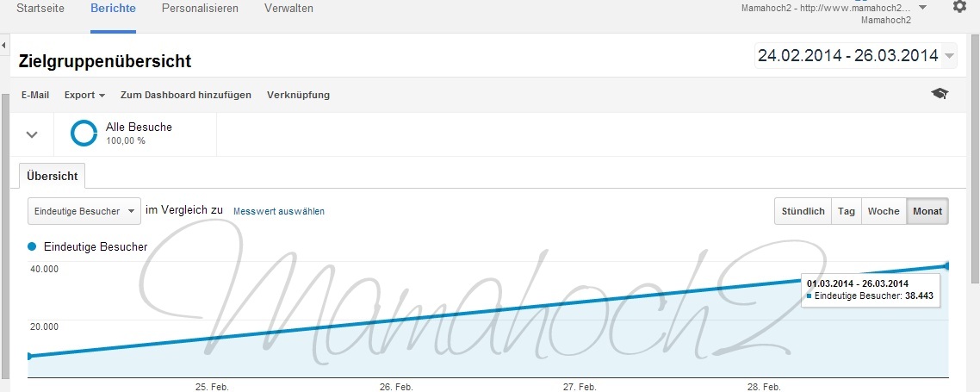The image size is (980, 392).
Task: Click the 27. Feb. axis label
Action: (580, 387)
